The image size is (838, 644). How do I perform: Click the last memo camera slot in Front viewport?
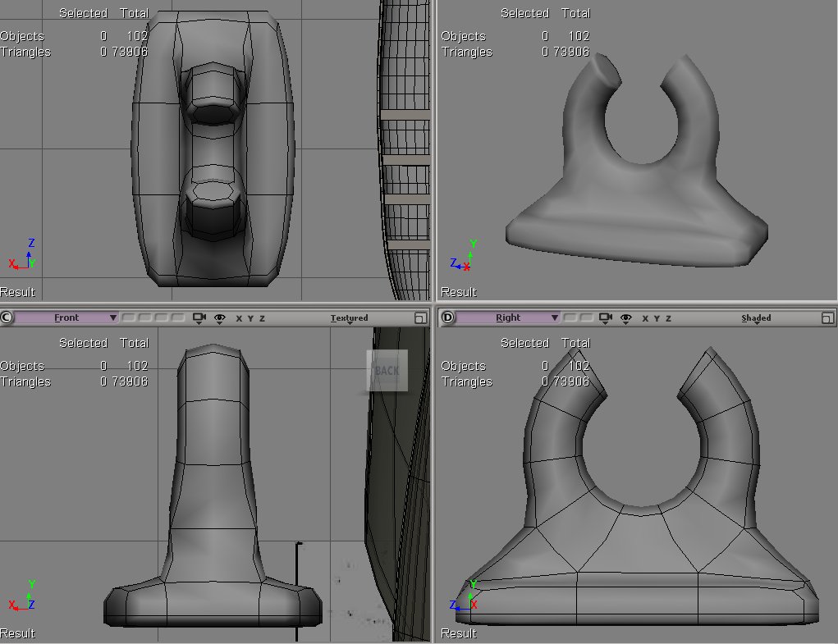(x=178, y=317)
